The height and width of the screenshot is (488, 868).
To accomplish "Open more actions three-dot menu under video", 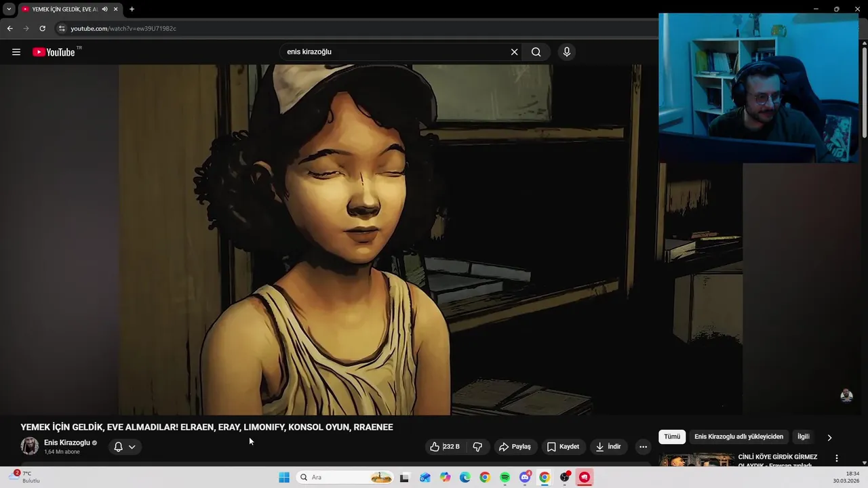I will (643, 447).
